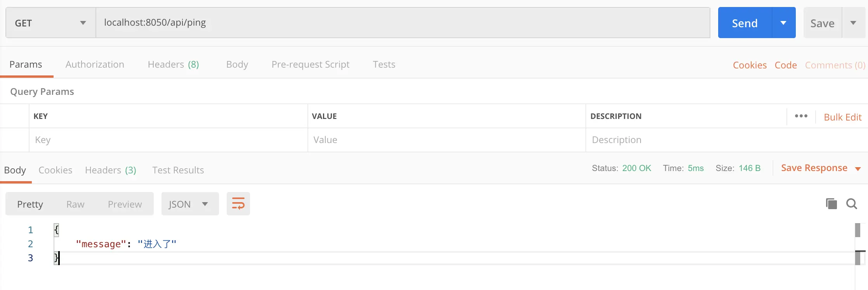Expand the Save button dropdown arrow
The height and width of the screenshot is (290, 868).
[853, 23]
